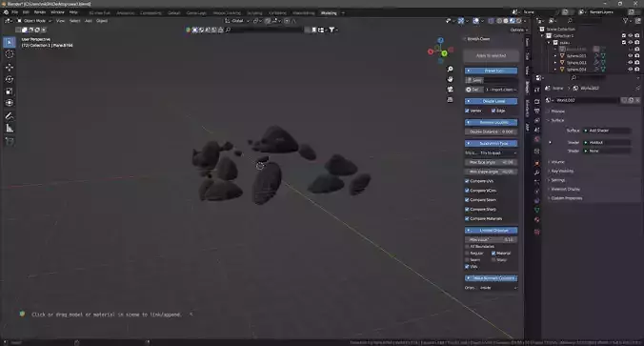Open the viewport Add menu
This screenshot has width=644, height=346.
pos(89,21)
